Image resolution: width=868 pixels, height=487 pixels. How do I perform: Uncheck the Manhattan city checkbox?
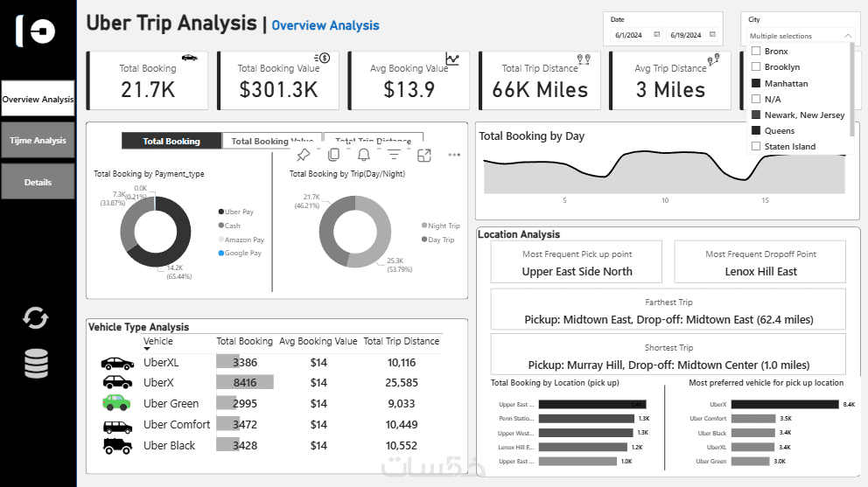point(756,83)
